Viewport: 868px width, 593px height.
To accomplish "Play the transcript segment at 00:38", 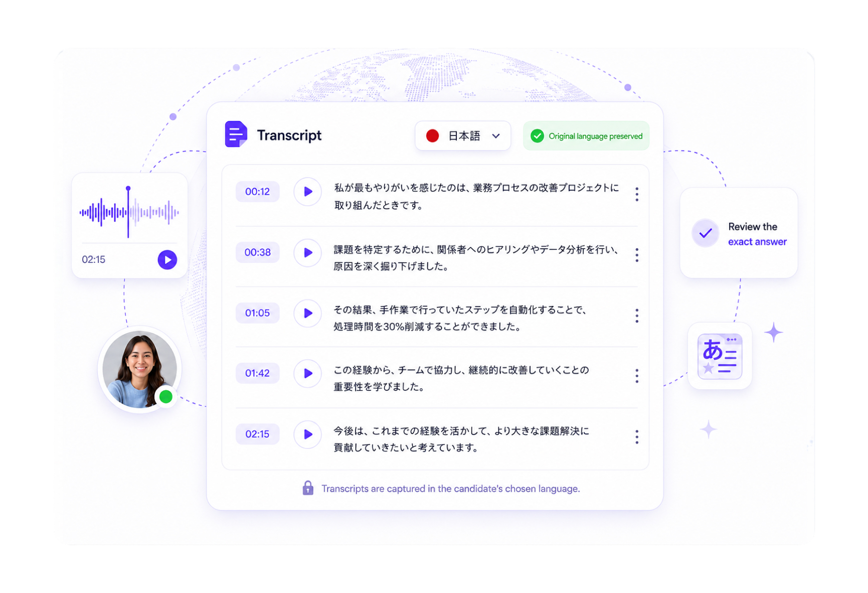I will click(307, 252).
